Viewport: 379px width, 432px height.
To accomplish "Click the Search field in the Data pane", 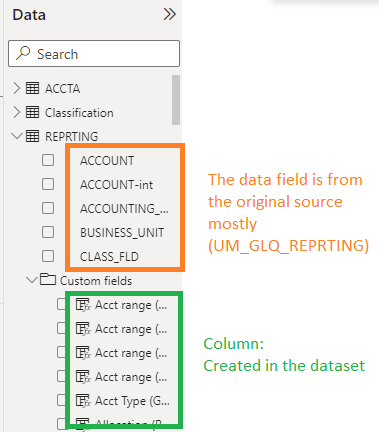I will pos(94,54).
